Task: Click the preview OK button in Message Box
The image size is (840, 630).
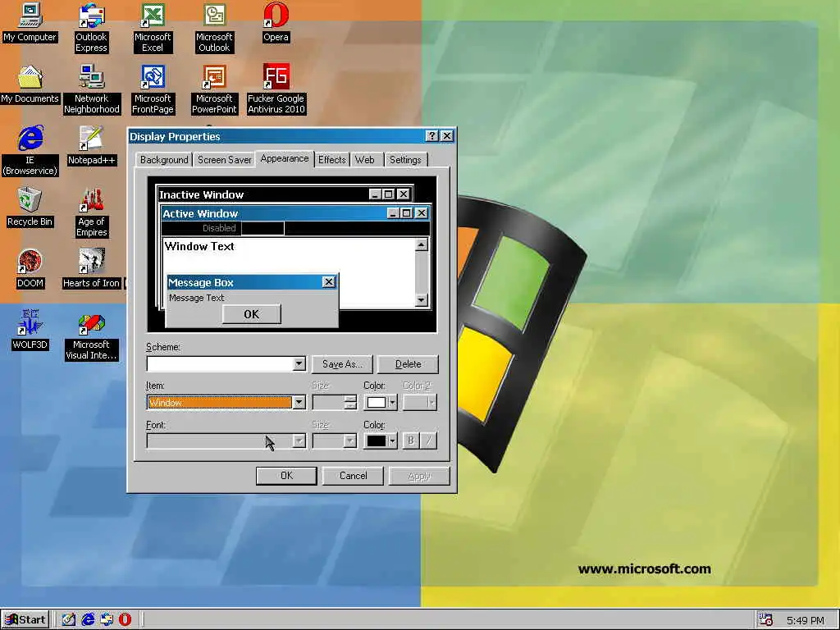Action: pos(251,314)
